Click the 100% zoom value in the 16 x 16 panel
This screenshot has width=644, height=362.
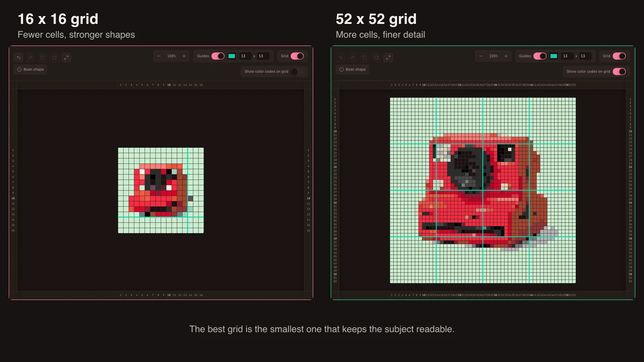pos(172,56)
